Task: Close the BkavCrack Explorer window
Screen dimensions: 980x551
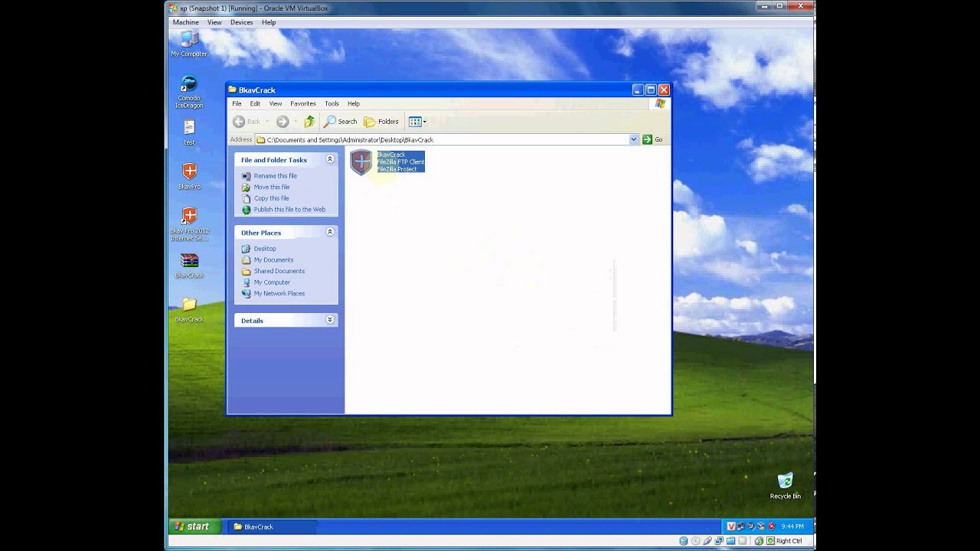Action: tap(664, 90)
